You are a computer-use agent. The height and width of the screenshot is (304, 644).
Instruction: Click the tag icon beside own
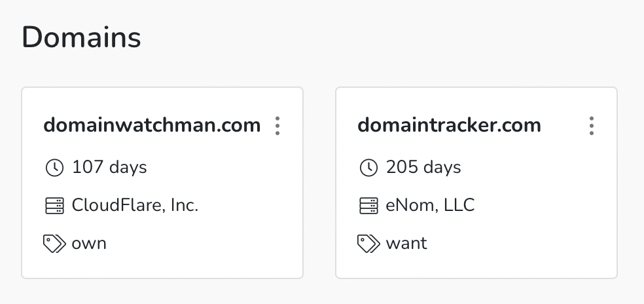point(54,244)
